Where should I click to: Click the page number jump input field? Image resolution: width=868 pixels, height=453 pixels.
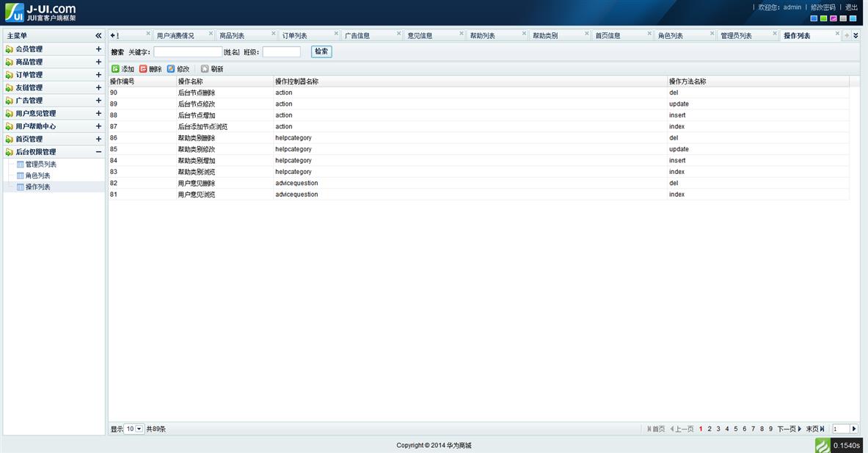[841, 429]
